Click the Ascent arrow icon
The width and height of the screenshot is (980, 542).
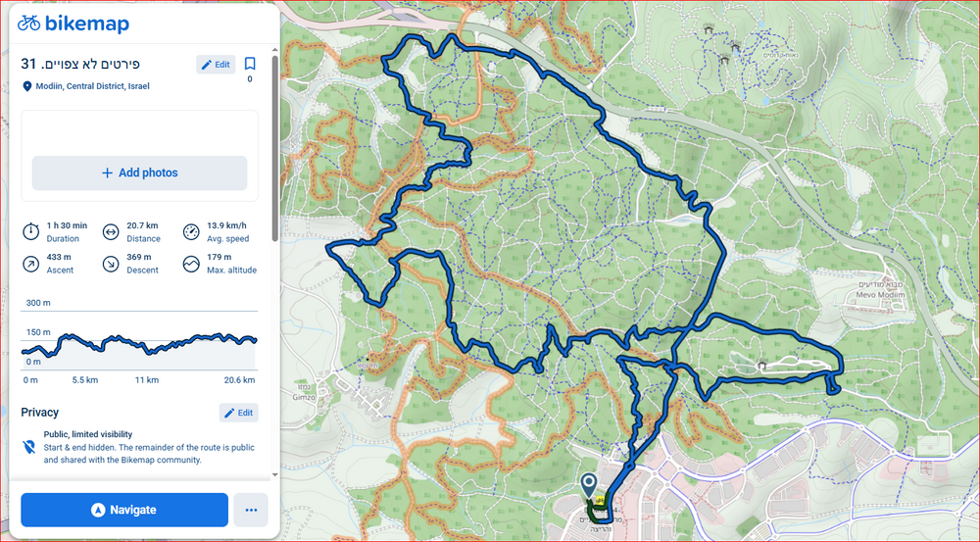(x=31, y=264)
